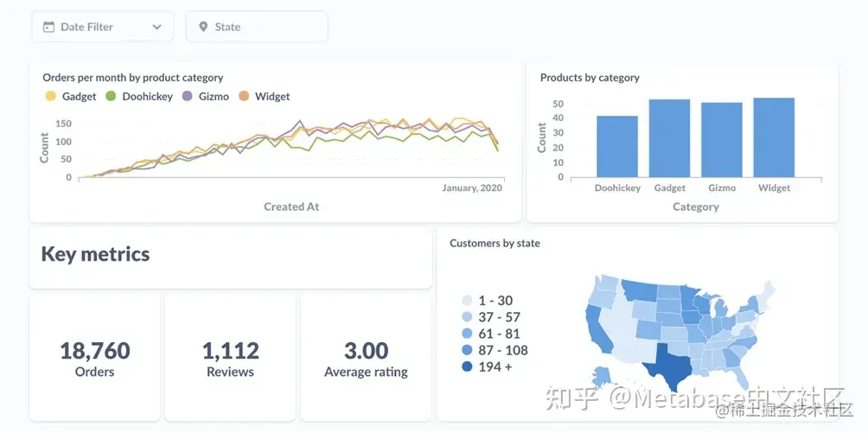Click California on the customers map

(597, 329)
